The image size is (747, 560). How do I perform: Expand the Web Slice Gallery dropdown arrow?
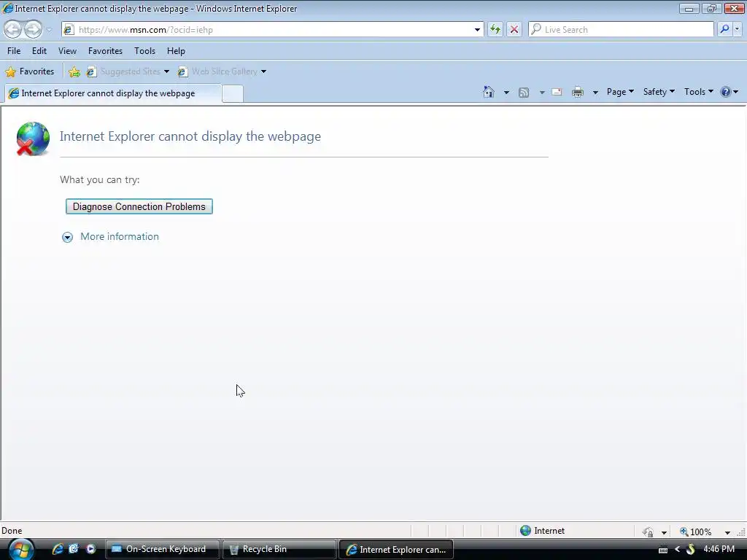(263, 72)
